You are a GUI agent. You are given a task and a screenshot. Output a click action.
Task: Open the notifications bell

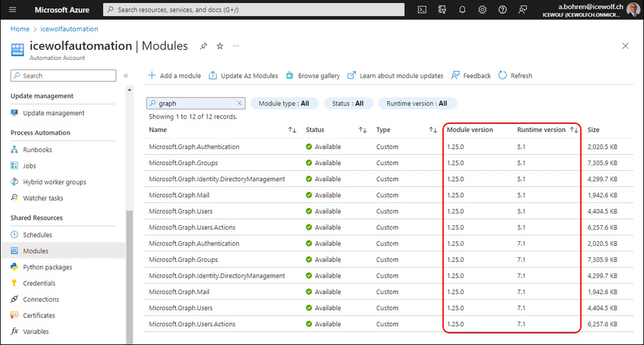pyautogui.click(x=462, y=10)
